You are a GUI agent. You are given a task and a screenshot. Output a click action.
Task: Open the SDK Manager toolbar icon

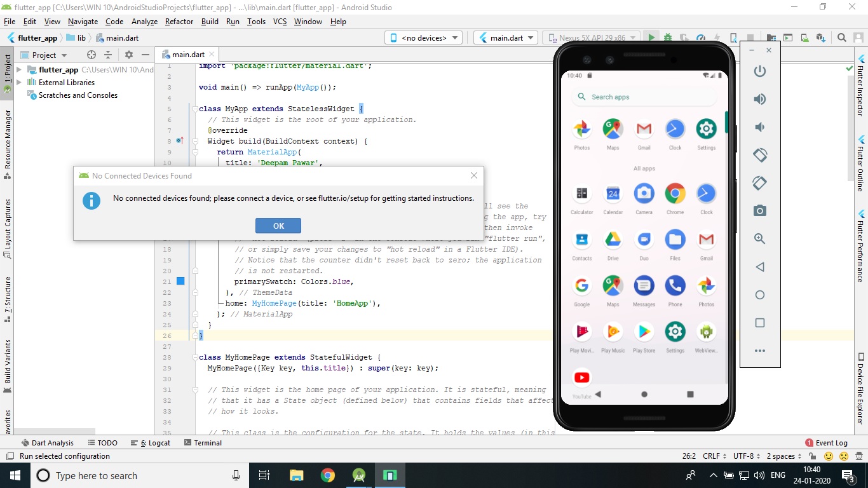click(820, 37)
